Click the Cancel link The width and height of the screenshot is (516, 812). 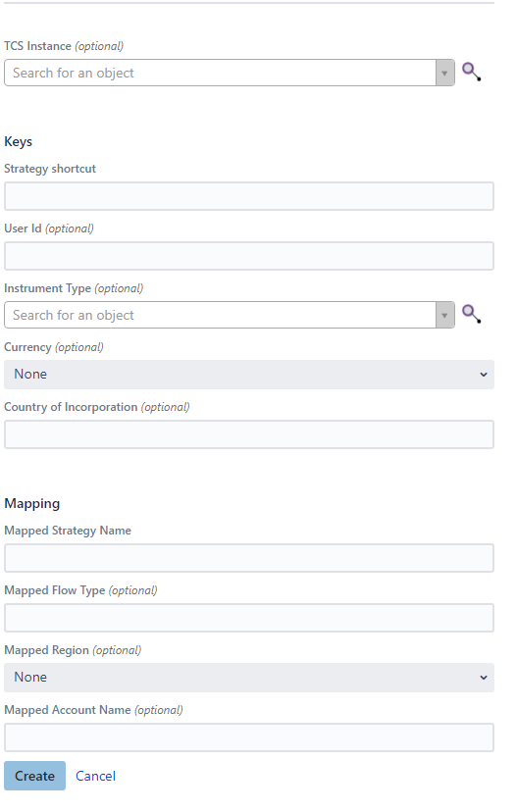click(x=95, y=776)
